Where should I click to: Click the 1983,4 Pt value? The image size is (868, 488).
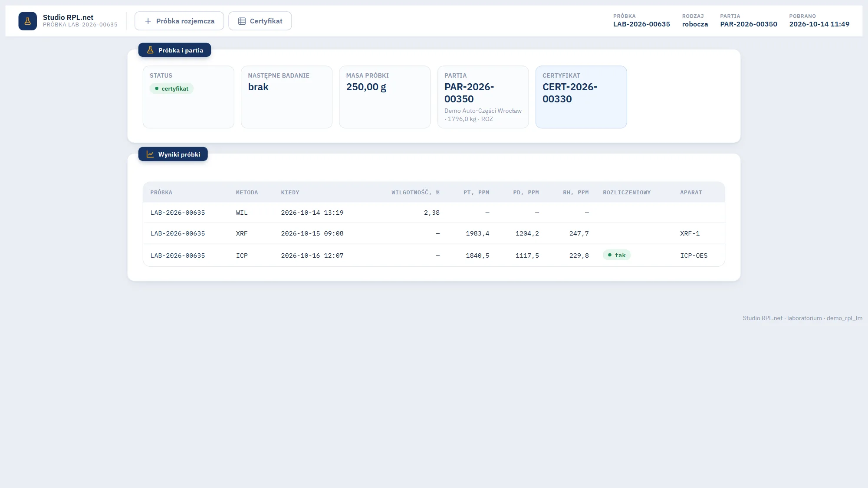(x=477, y=233)
